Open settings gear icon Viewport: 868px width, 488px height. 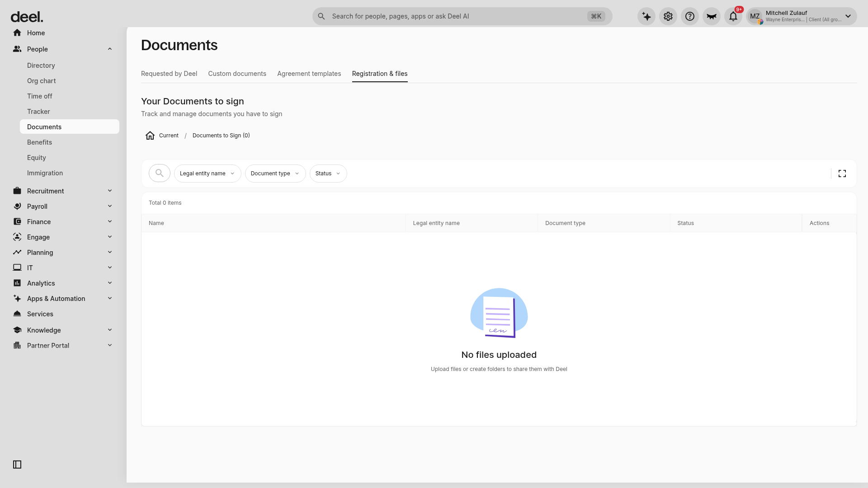point(668,17)
